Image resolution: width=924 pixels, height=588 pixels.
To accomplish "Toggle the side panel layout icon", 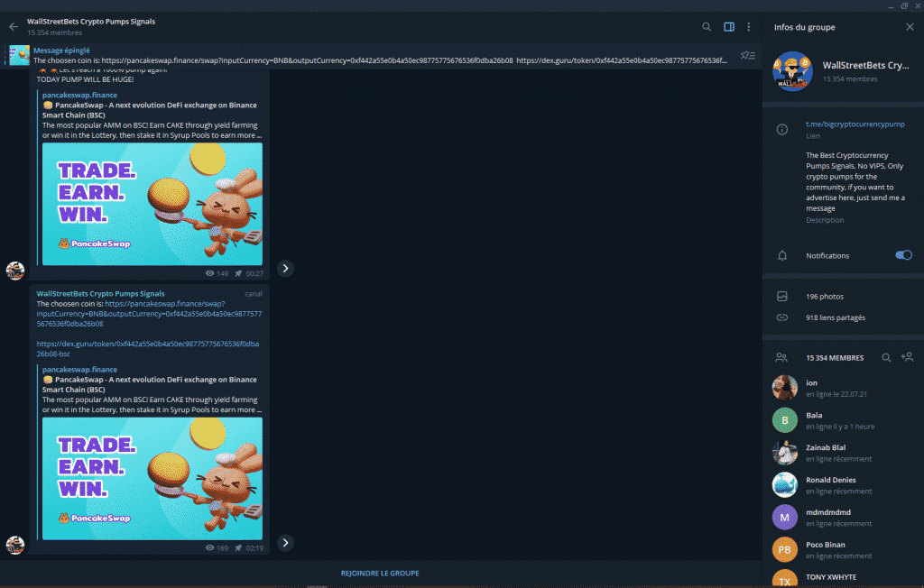I will click(729, 27).
